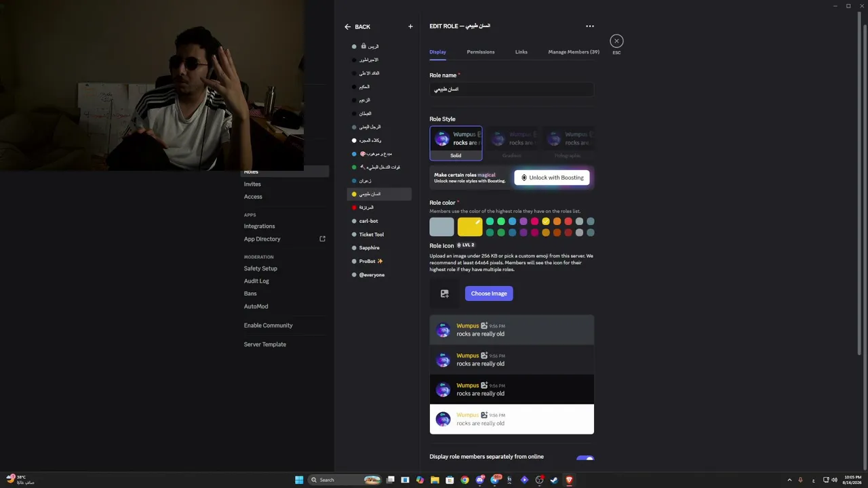
Task: Click the role icon image placeholder
Action: click(444, 293)
